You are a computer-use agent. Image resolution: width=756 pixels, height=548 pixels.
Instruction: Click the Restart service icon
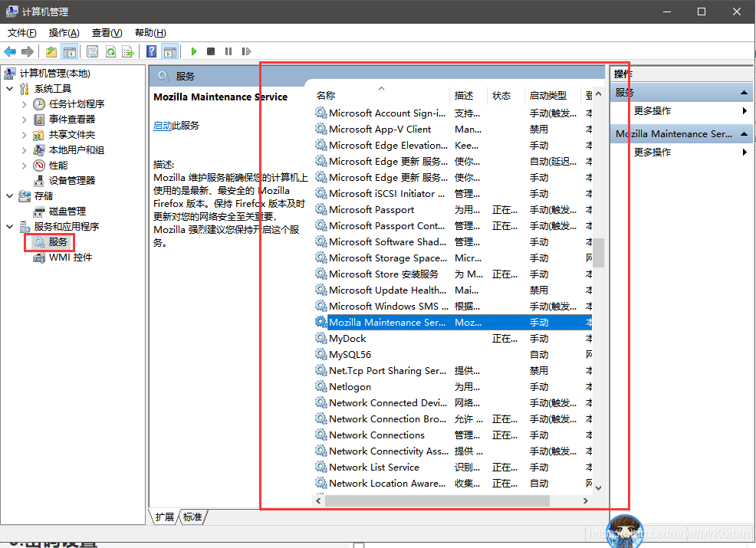246,51
